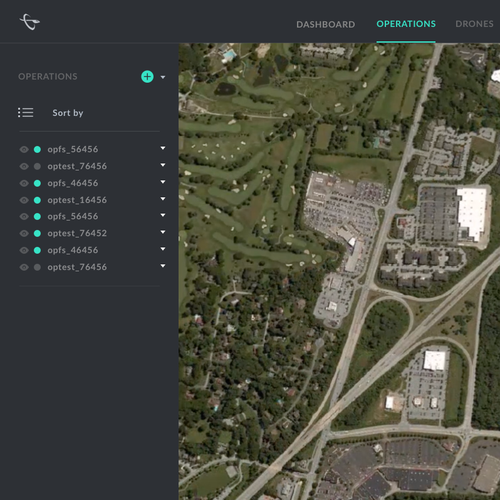Click the green status dot of optest_16456
The height and width of the screenshot is (500, 500).
click(37, 200)
